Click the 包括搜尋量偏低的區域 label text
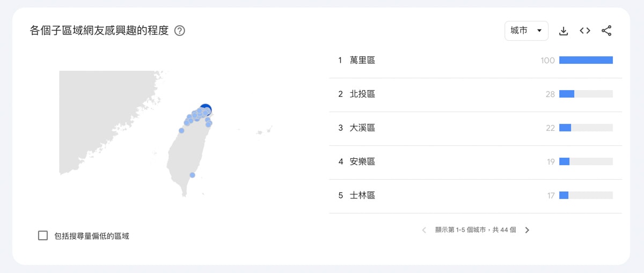Image resolution: width=644 pixels, height=273 pixels. coord(91,235)
